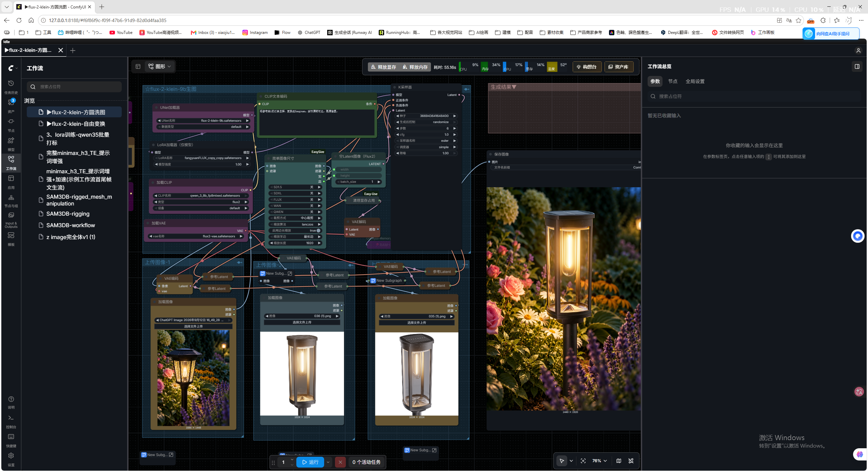Toggle the SDXL 关 option in 简单图像尺寸 node
Viewport: 868px width, 472px height.
click(295, 193)
